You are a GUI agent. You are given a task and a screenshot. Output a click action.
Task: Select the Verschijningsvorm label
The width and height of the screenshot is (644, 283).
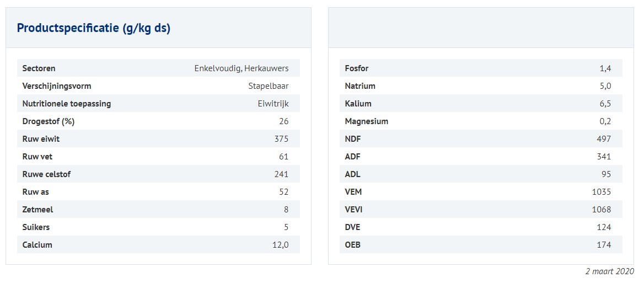56,86
